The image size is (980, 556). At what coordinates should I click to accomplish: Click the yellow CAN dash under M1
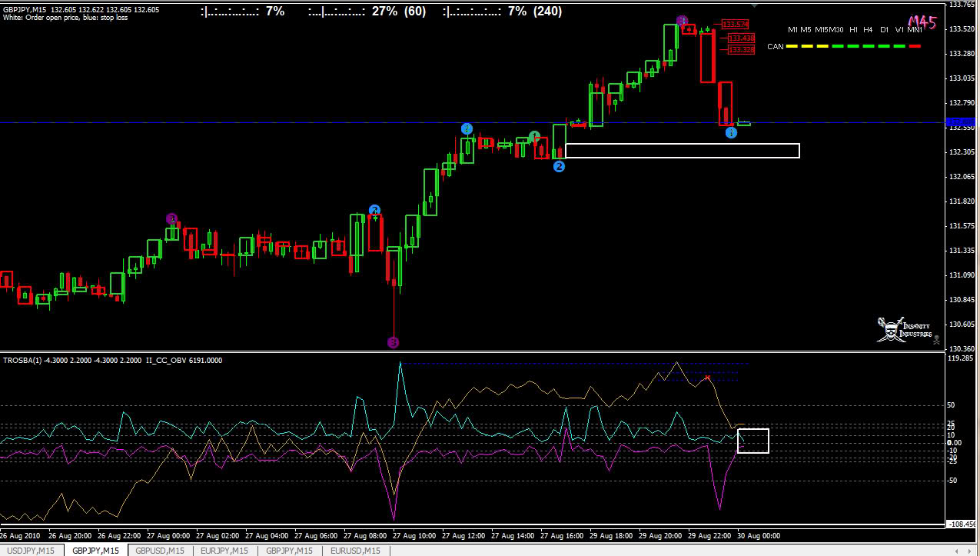[x=792, y=46]
